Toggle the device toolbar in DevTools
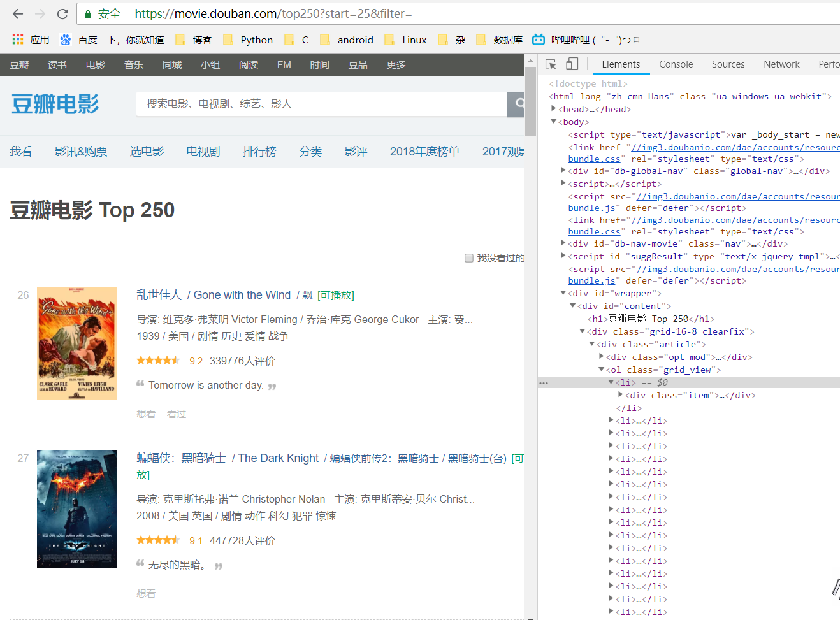Viewport: 840px width, 620px height. (570, 64)
